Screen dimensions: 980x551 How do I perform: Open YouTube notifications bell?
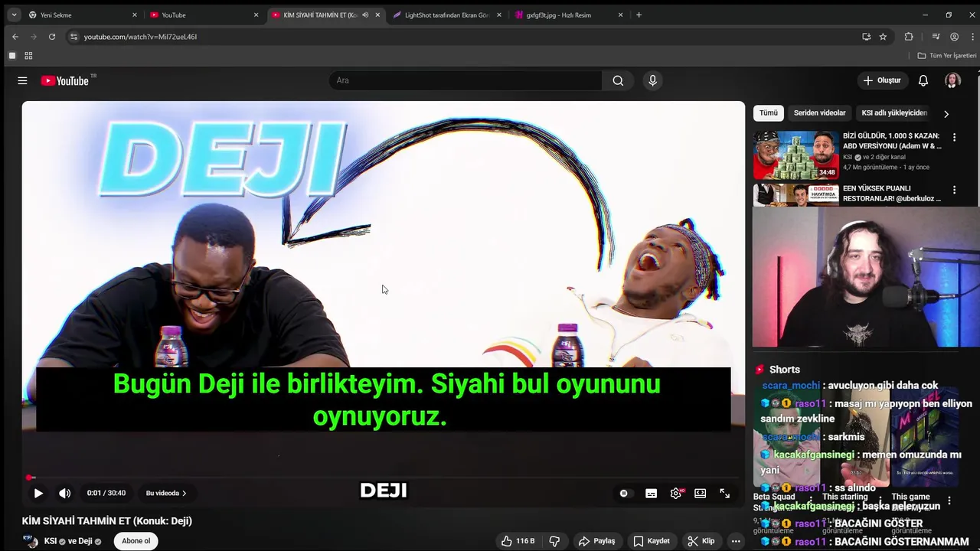[923, 80]
